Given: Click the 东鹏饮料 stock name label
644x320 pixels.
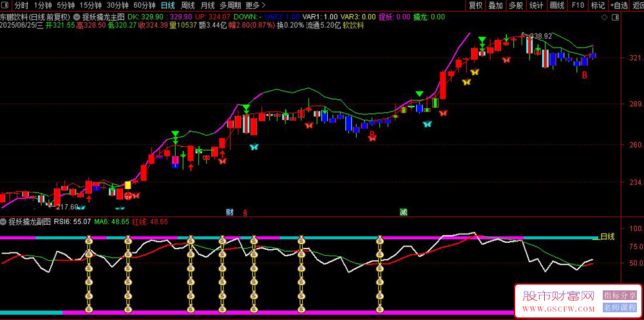Looking at the screenshot, I should [x=13, y=17].
